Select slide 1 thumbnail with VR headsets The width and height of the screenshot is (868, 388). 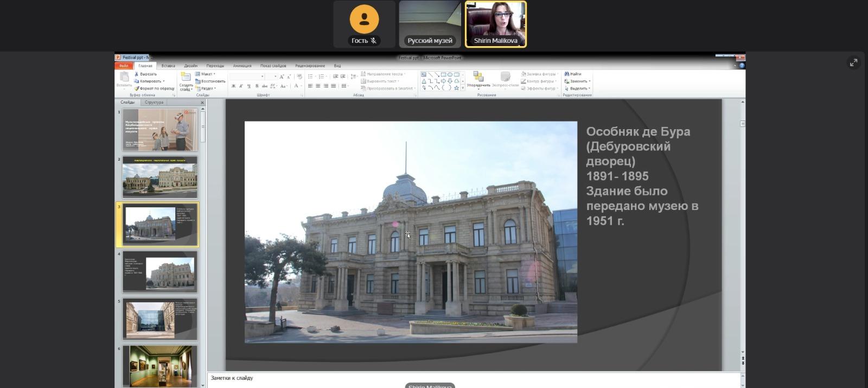160,130
